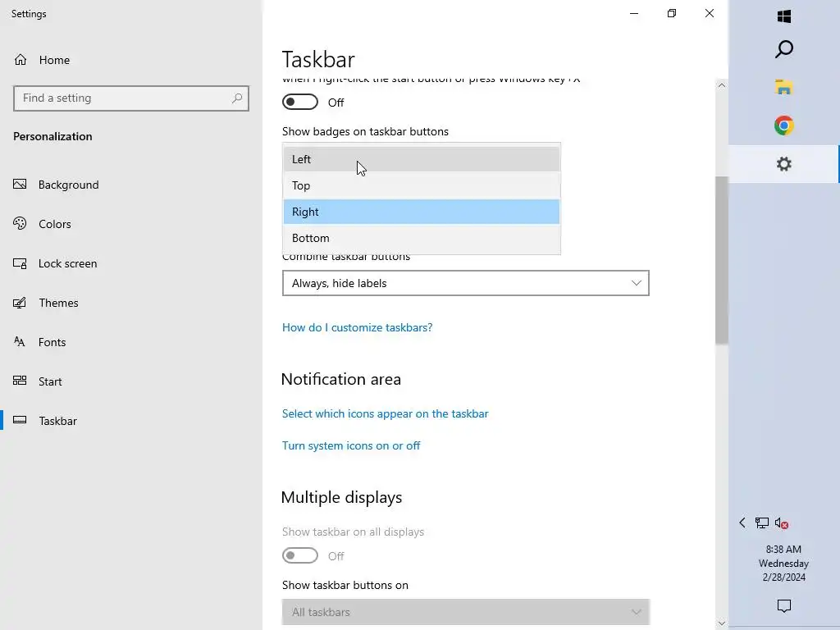
Task: Show hidden tray icons chevron
Action: pos(742,523)
